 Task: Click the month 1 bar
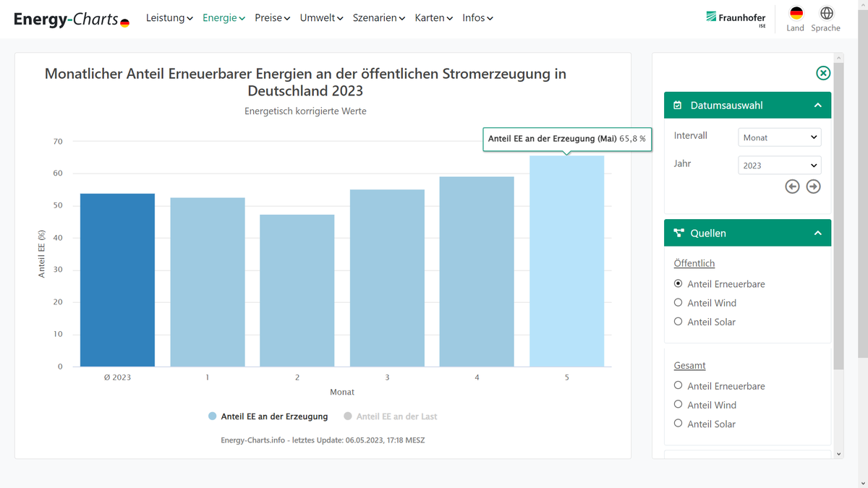[x=208, y=282]
